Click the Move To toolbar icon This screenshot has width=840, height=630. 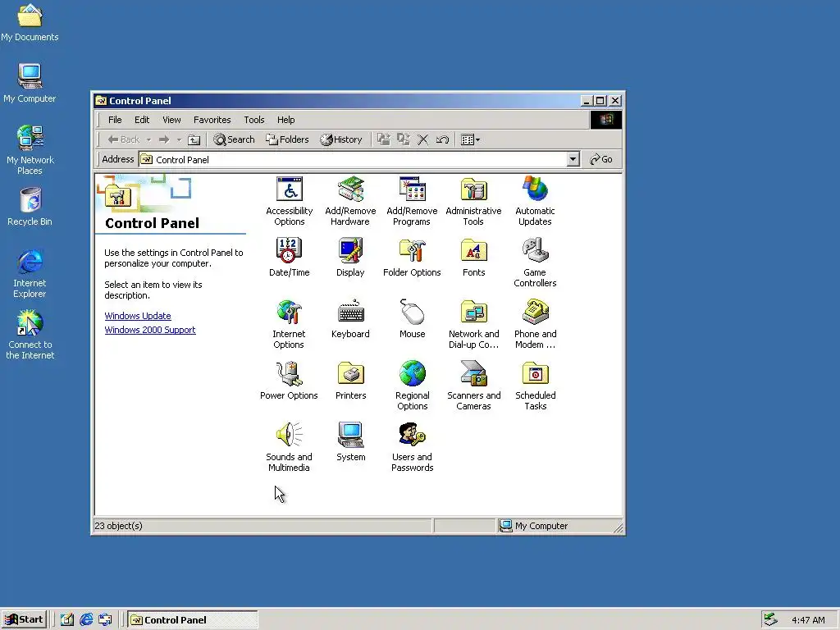384,139
